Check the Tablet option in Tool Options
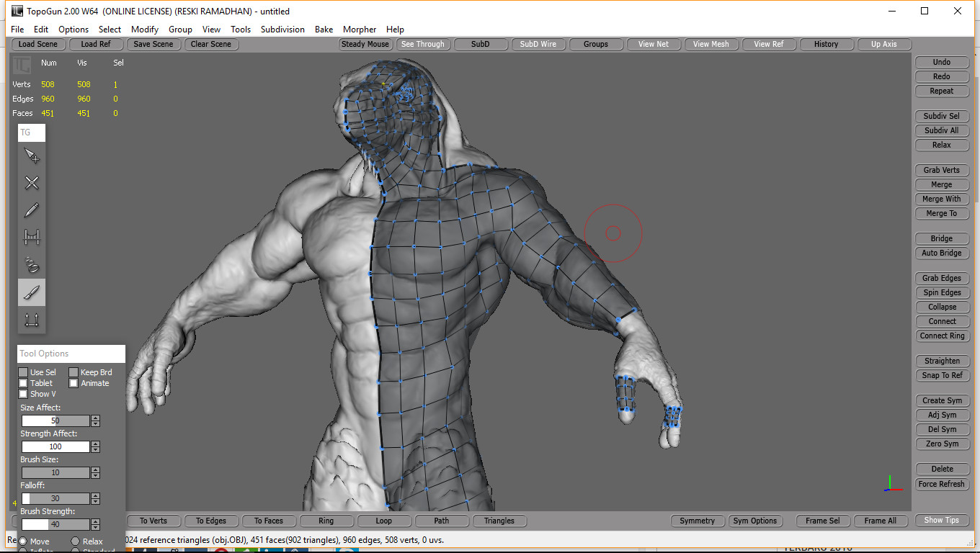The height and width of the screenshot is (553, 980). 23,383
